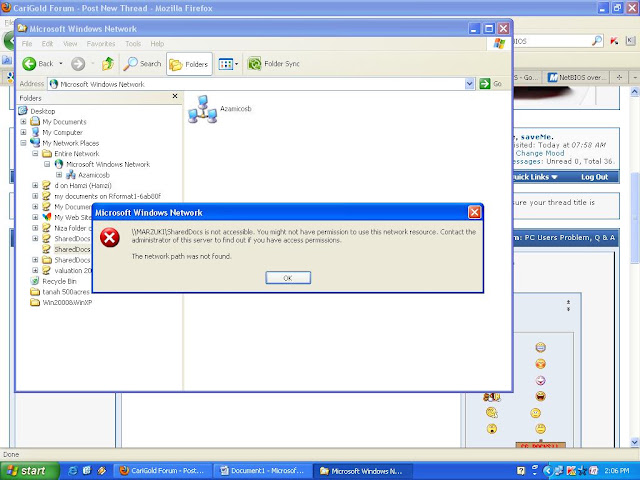The height and width of the screenshot is (480, 640).
Task: Expand 'd on Hamzi (Hamzi)' tree node
Action: [35, 185]
